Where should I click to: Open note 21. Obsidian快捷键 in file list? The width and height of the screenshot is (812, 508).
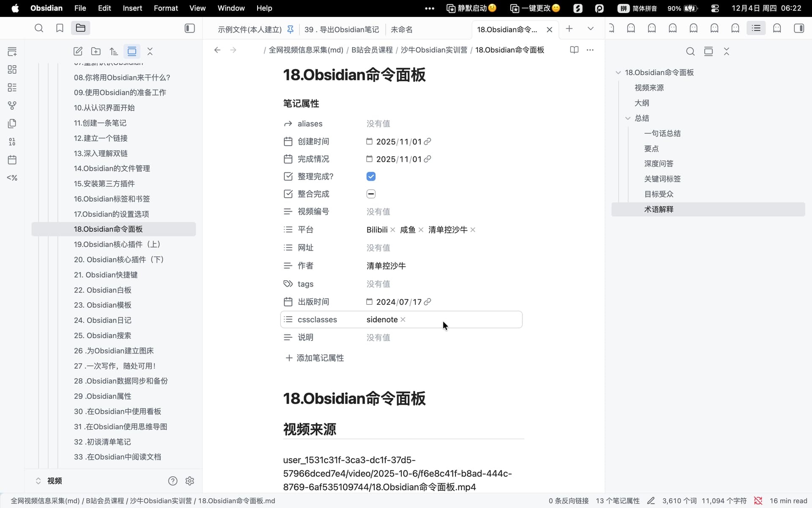pos(106,275)
